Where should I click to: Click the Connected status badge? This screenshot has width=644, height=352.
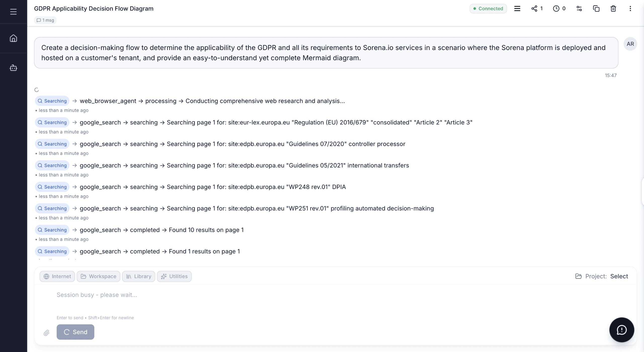click(x=488, y=9)
